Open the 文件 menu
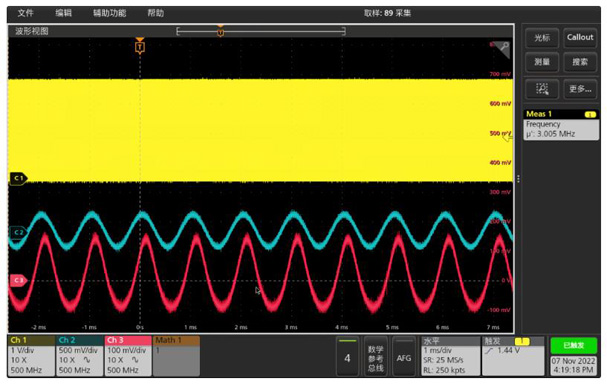Image resolution: width=607 pixels, height=384 pixels. click(x=26, y=13)
